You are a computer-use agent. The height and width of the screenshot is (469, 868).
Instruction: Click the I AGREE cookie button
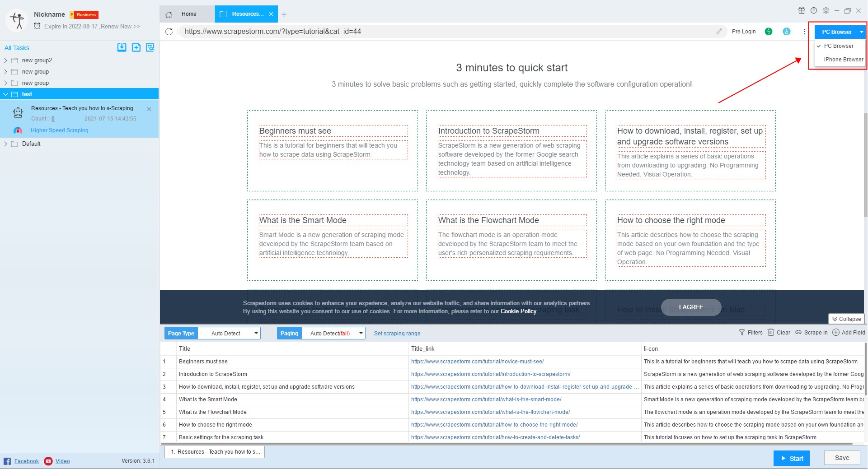click(691, 307)
